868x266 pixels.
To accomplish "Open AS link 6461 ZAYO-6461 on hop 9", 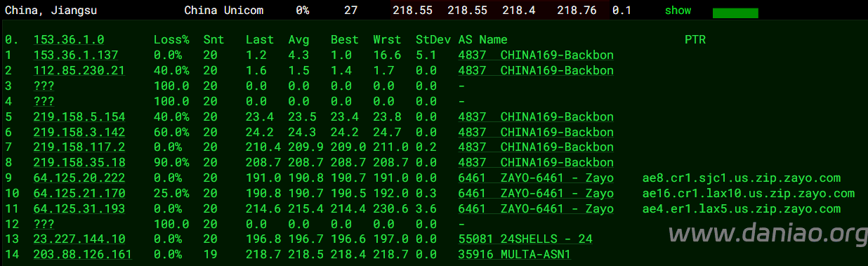I will pos(536,178).
